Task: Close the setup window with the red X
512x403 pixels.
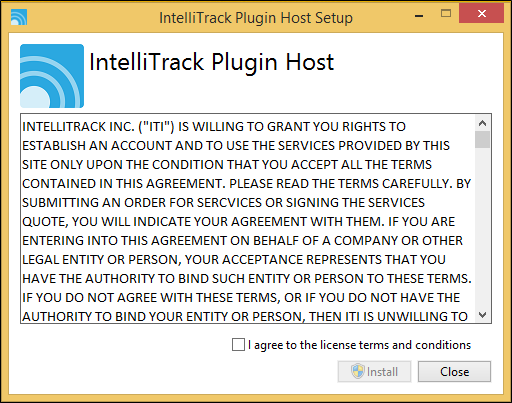Action: (481, 14)
